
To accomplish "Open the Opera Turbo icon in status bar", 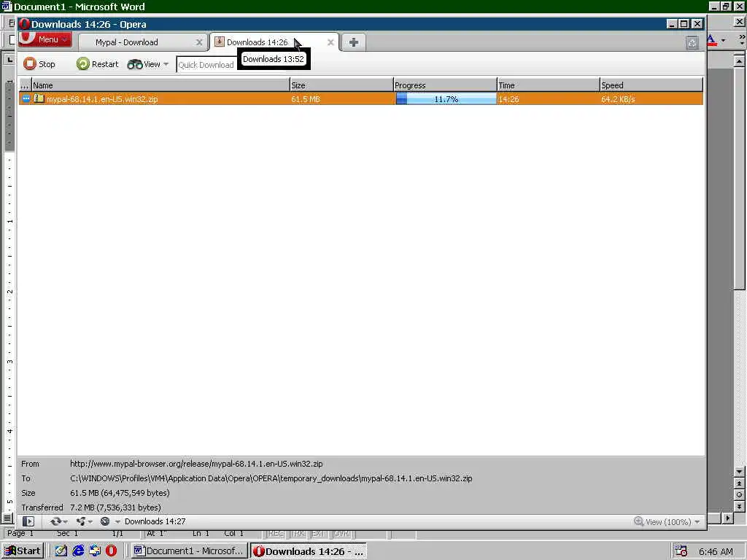I will 105,521.
